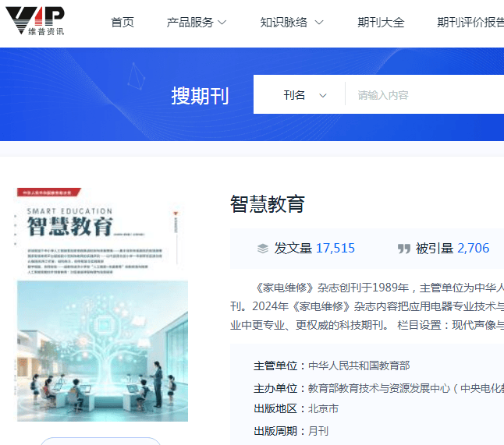Click the 被引量 count 2,706
504x445 pixels.
click(473, 248)
